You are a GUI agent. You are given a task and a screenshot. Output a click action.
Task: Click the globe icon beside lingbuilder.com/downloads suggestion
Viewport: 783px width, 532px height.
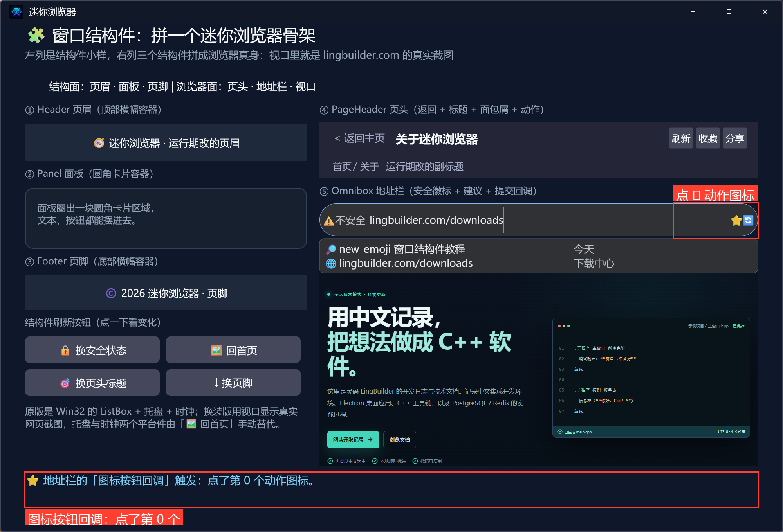331,264
